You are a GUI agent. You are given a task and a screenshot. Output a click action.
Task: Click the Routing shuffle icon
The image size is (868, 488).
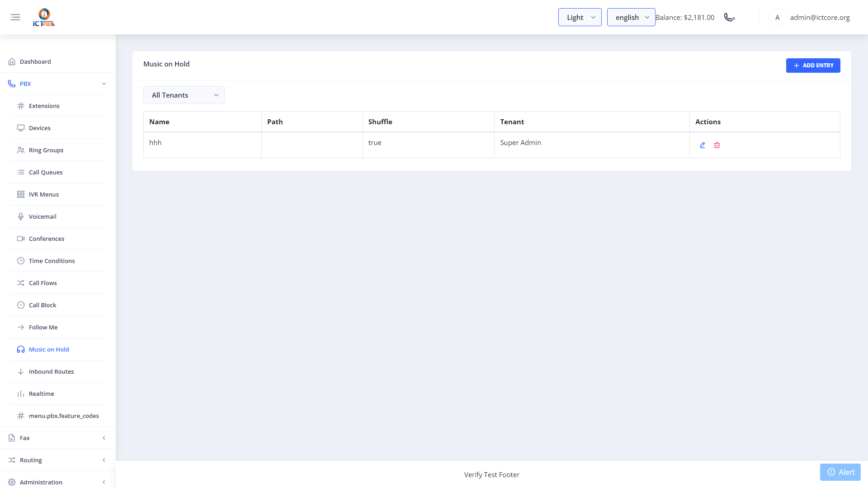pyautogui.click(x=12, y=460)
